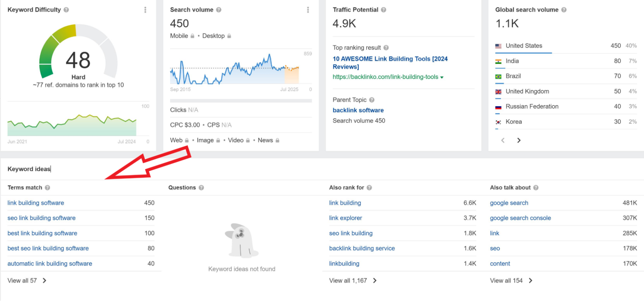The width and height of the screenshot is (644, 301).
Task: Open best link building software keyword
Action: click(42, 233)
